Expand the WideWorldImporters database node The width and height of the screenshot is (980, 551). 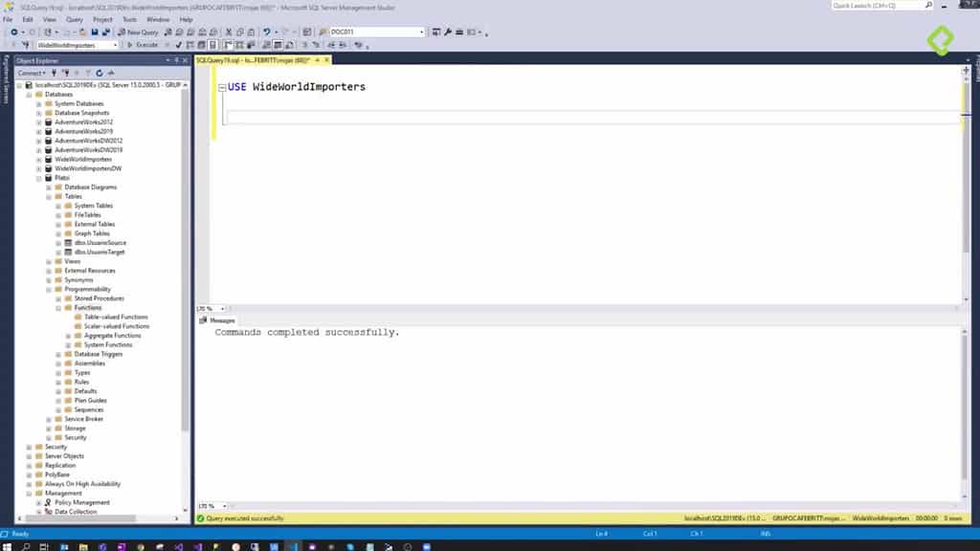click(38, 160)
